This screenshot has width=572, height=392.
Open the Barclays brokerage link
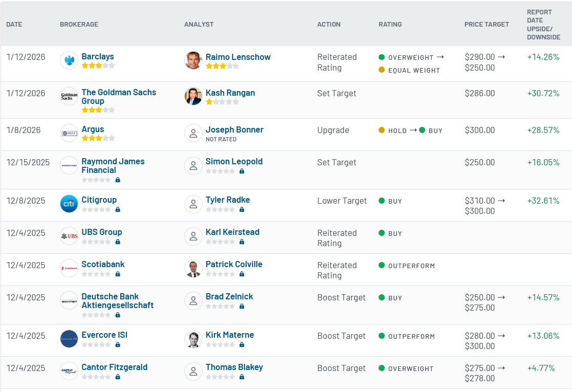98,57
